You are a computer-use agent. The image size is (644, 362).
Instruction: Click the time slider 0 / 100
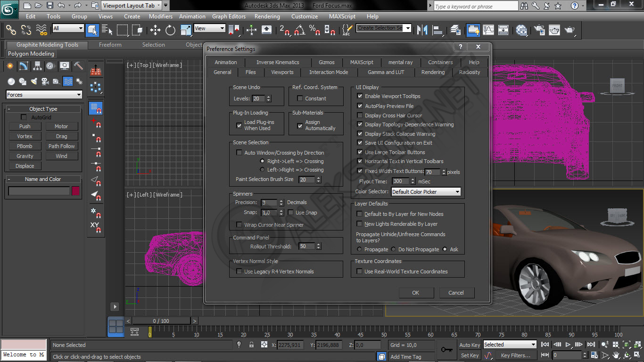pos(161,321)
